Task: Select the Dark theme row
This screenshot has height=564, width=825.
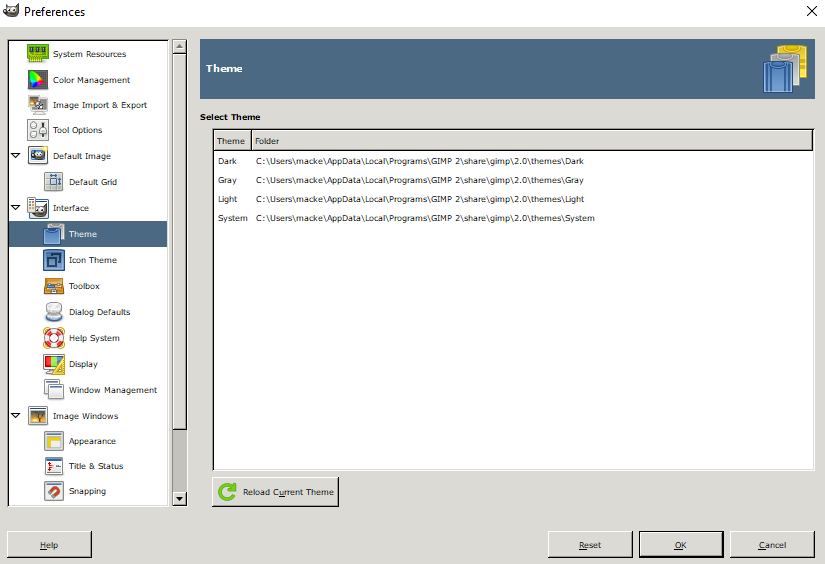Action: [x=513, y=161]
